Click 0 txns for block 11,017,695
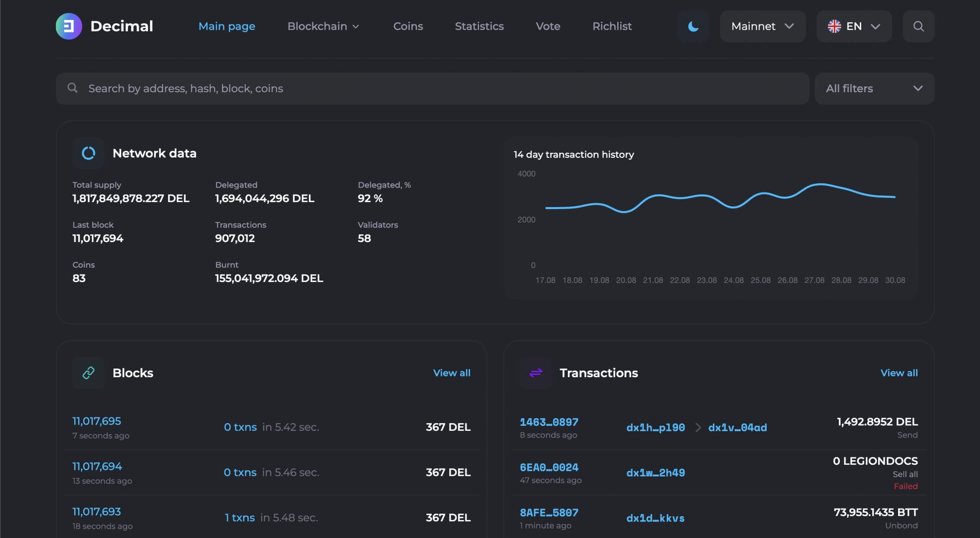The height and width of the screenshot is (538, 980). [240, 427]
